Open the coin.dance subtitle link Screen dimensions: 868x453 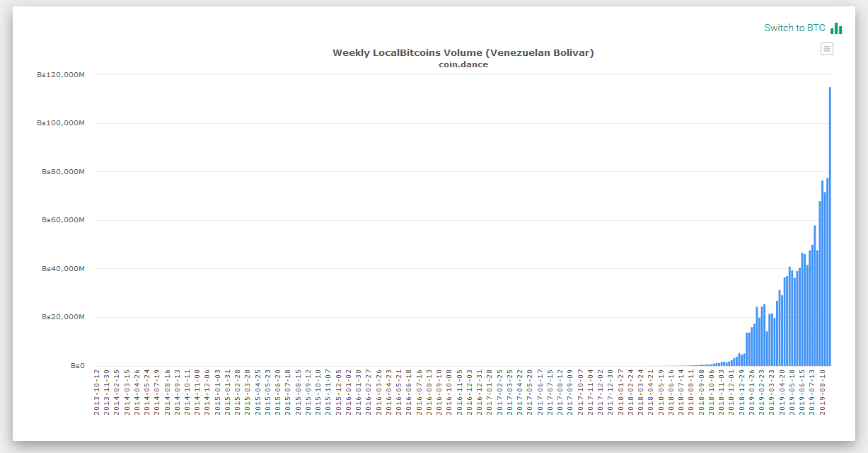coord(463,64)
